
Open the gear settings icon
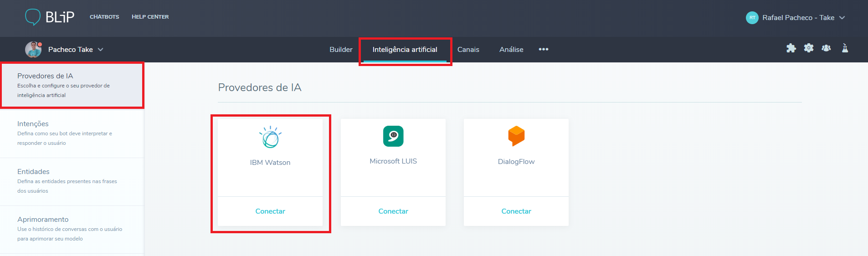[x=809, y=48]
